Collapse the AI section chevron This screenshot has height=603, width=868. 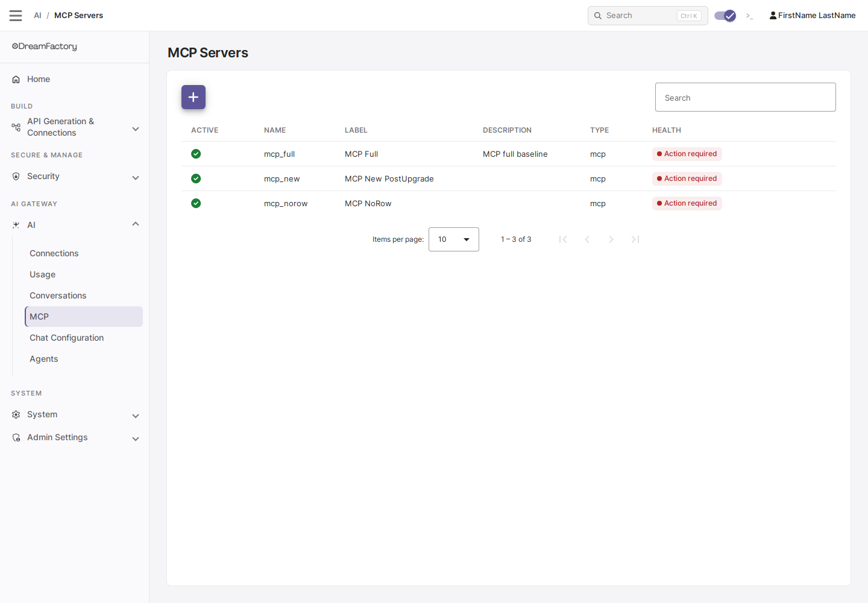[x=136, y=224]
